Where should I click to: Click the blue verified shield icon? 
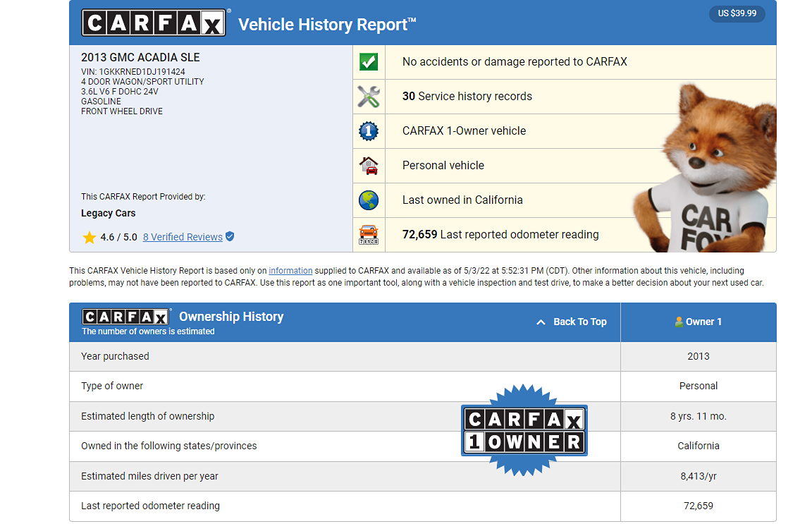click(230, 237)
